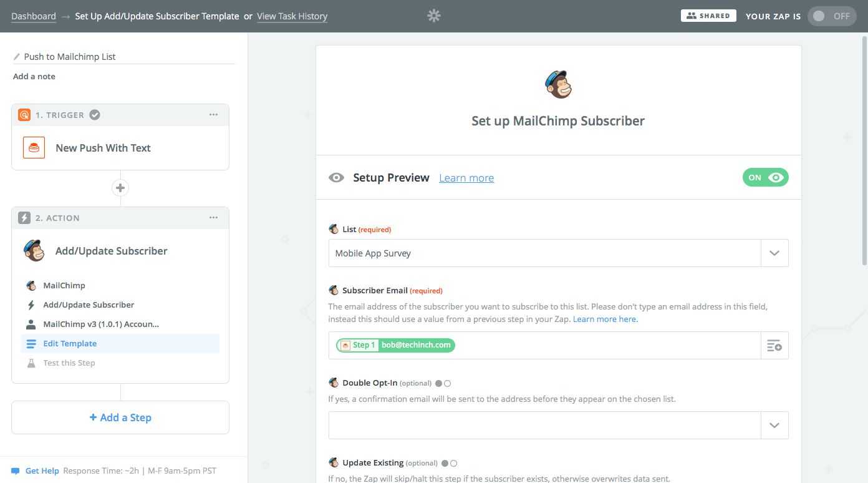Select the MailChimp step menu item

coord(120,285)
